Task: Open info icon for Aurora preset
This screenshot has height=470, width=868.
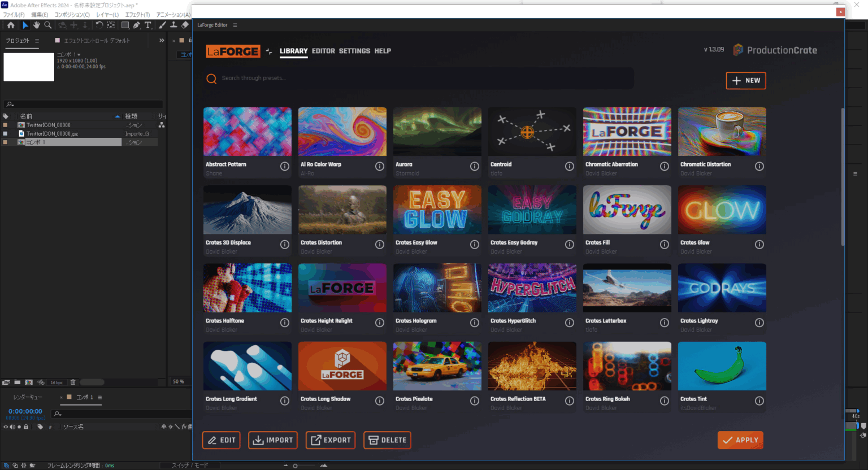Action: [x=475, y=166]
